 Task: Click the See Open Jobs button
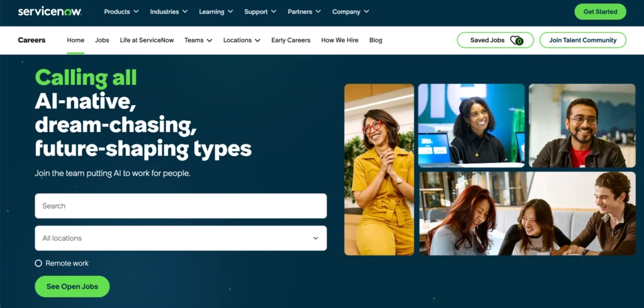72,287
